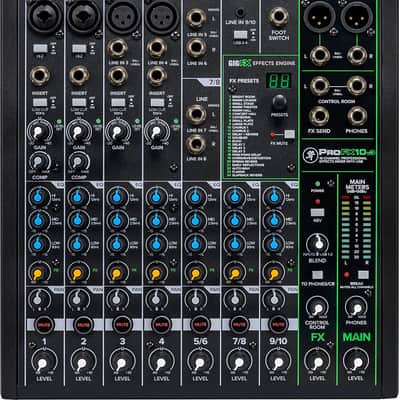Viewport: 400px width, 400px height.
Task: Click the channel 2 MID EQ knob
Action: [77, 220]
